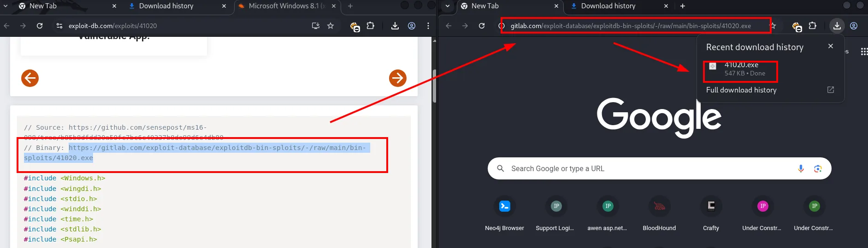
Task: Click the '#include <Psapi.h>' code line
Action: pos(60,239)
